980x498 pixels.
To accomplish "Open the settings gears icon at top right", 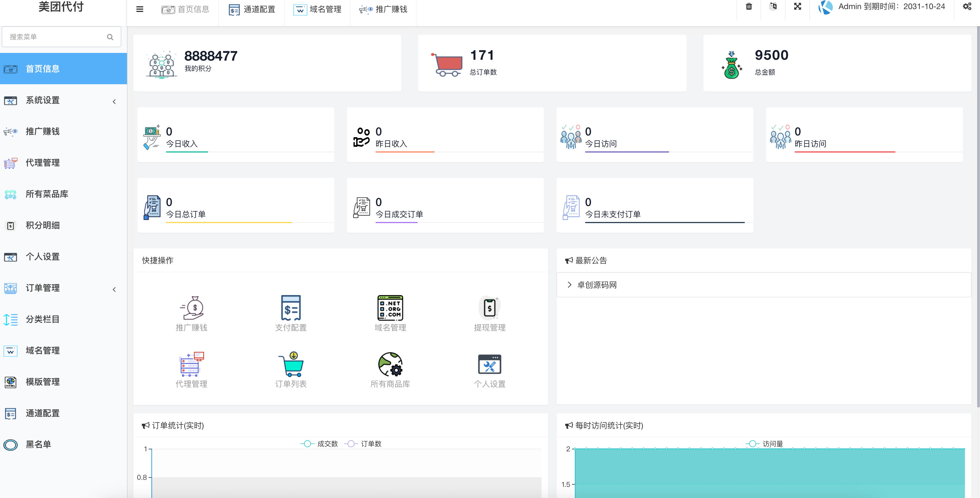I will coord(967,7).
